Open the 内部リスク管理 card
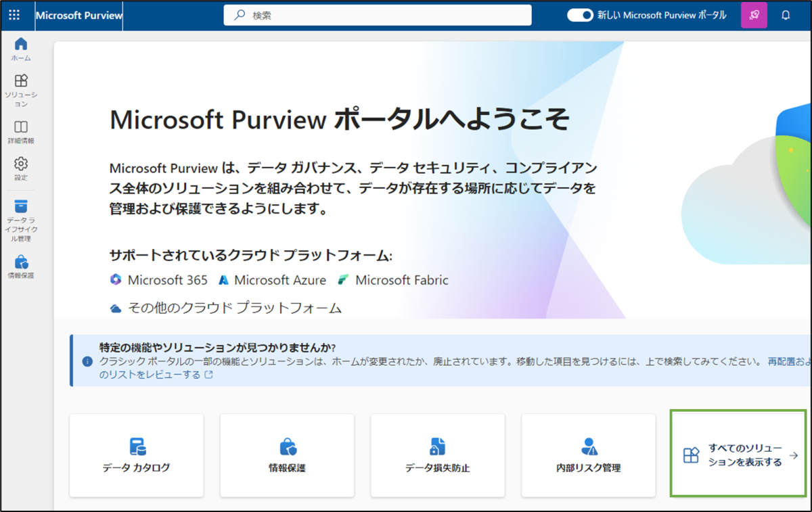Viewport: 812px width, 512px height. (x=588, y=455)
